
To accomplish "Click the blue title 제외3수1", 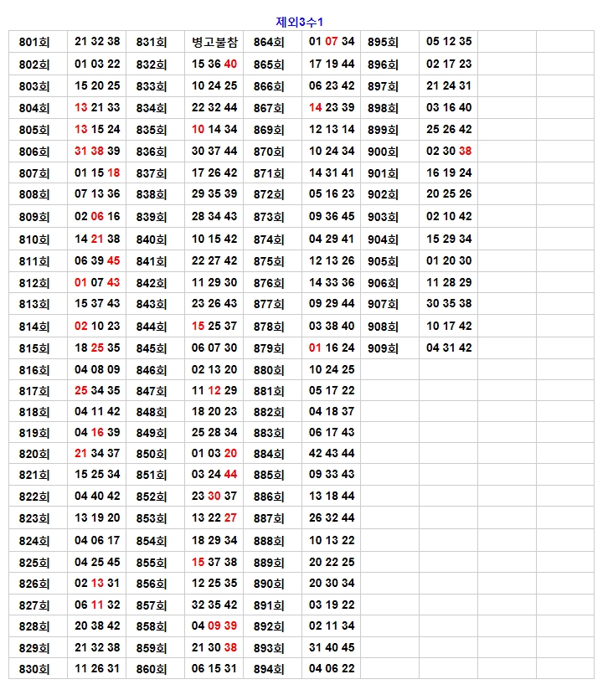I will 299,22.
